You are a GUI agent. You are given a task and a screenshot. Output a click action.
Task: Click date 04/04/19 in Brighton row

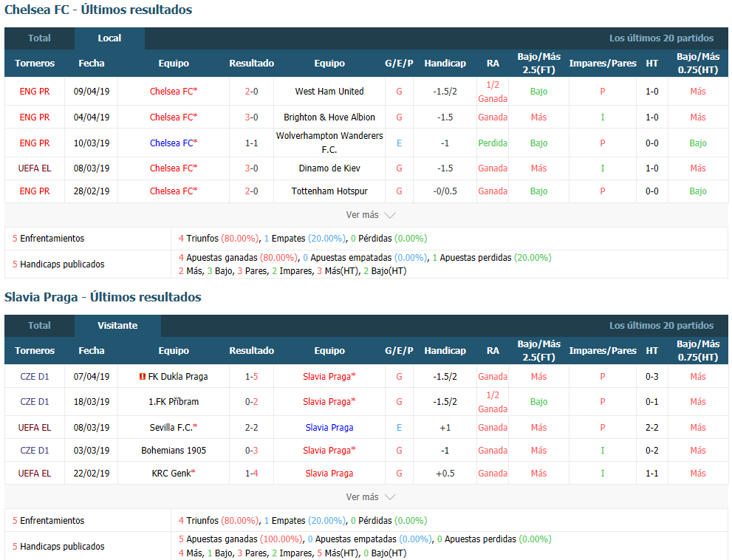pos(92,117)
